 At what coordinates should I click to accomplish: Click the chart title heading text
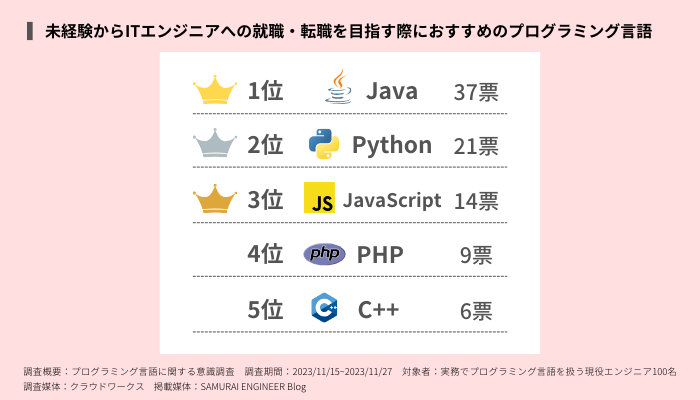point(350,30)
